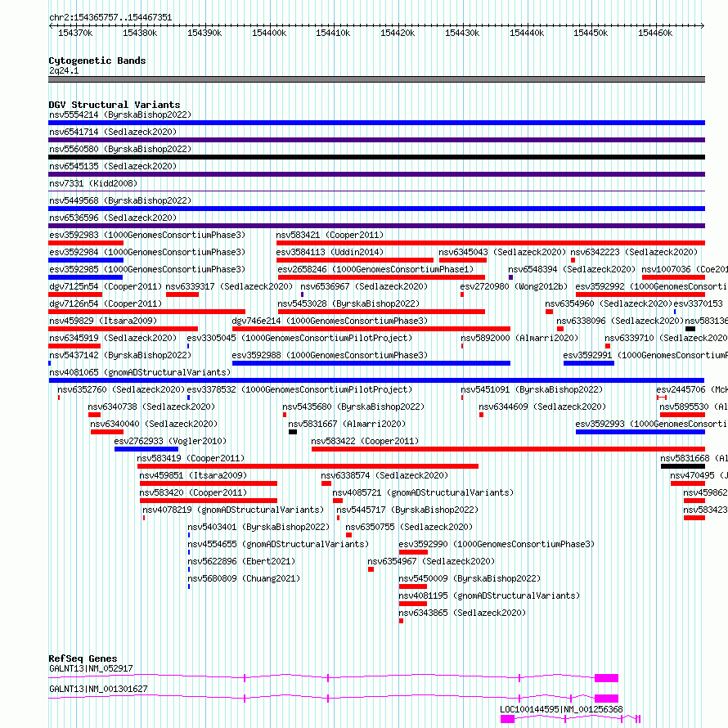Click the 154430k ruler position label

[462, 33]
